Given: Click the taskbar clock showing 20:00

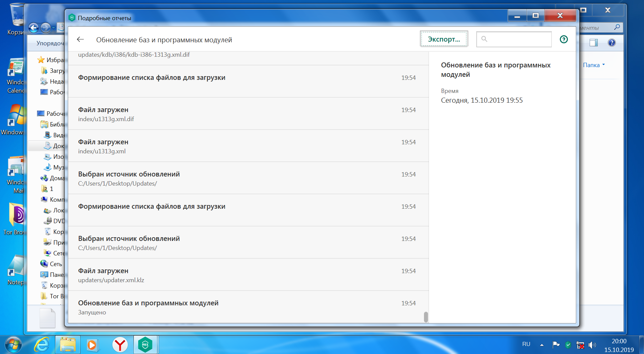Looking at the screenshot, I should point(619,345).
